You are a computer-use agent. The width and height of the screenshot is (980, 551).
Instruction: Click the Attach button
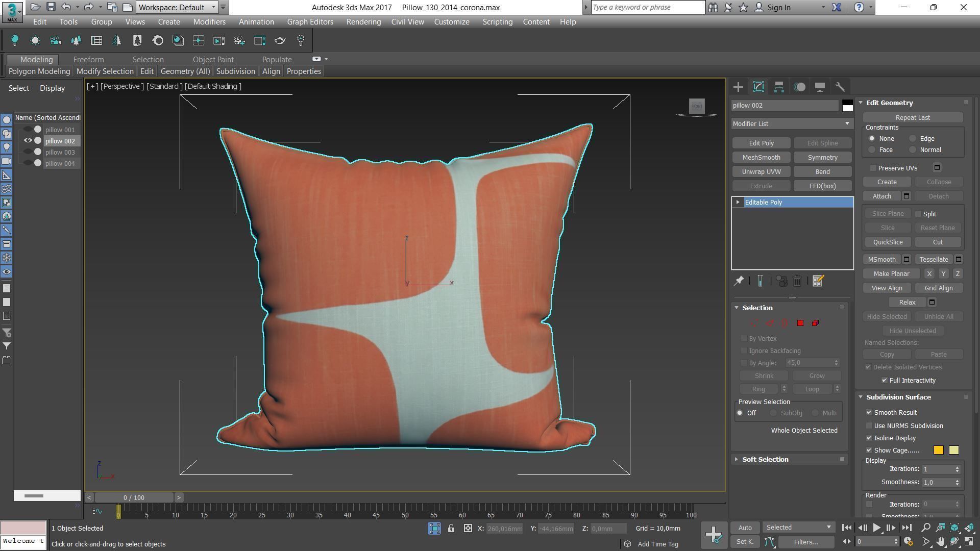pyautogui.click(x=881, y=196)
